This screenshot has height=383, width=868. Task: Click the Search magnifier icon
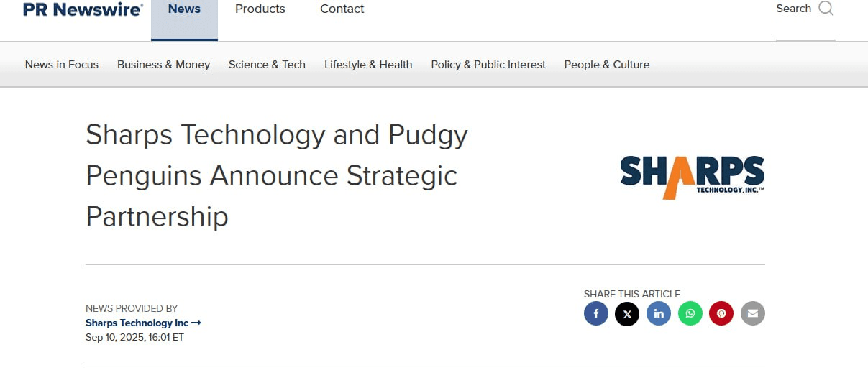(826, 9)
